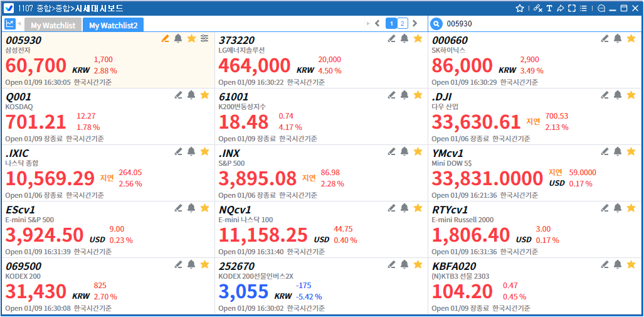Toggle the favorite star on the KOSDAQ tile
The image size is (644, 317).
tap(204, 95)
